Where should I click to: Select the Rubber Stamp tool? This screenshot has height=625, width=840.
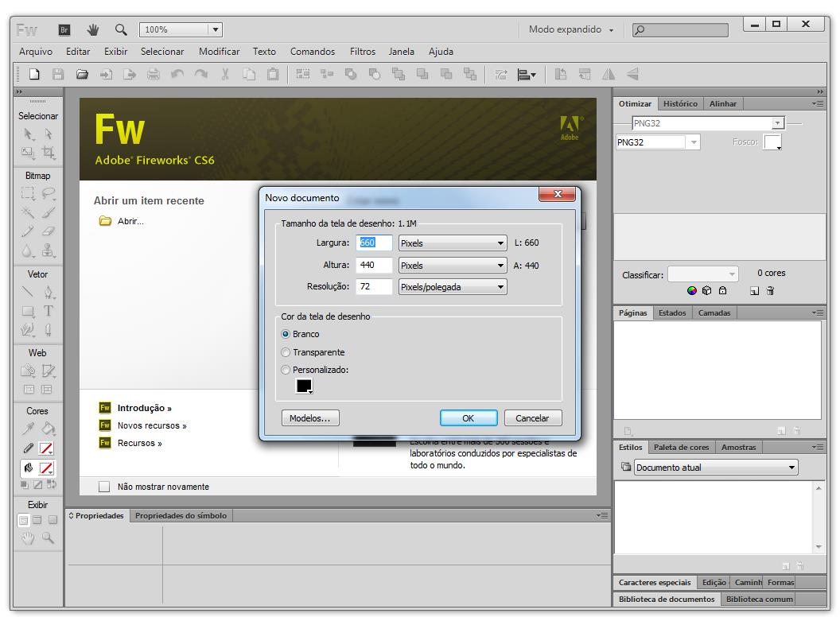coord(49,250)
